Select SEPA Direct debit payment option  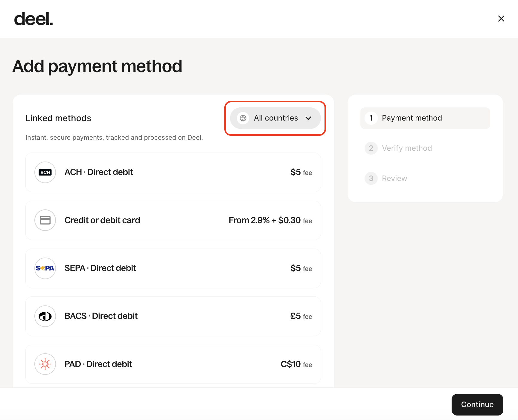[173, 268]
